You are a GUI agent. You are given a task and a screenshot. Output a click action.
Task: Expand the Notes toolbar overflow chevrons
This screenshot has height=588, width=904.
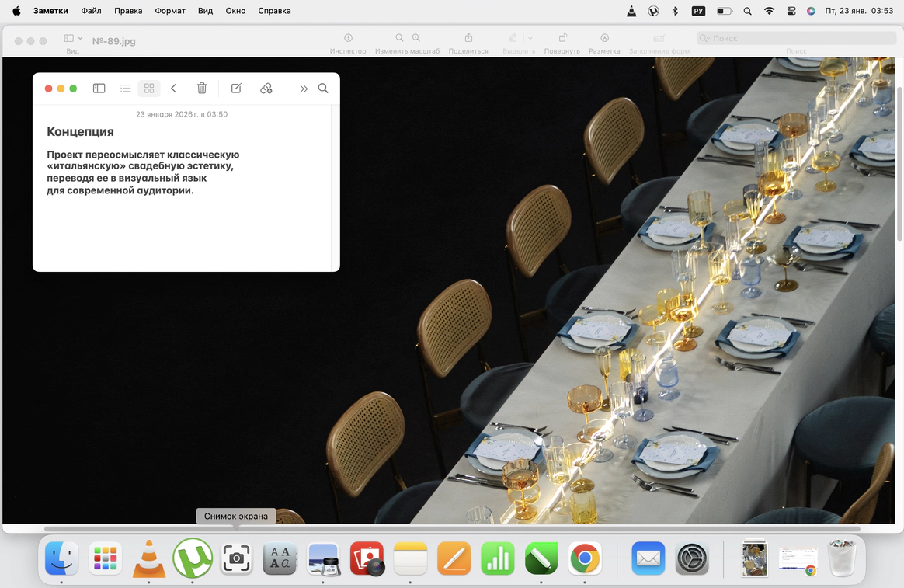coord(304,89)
